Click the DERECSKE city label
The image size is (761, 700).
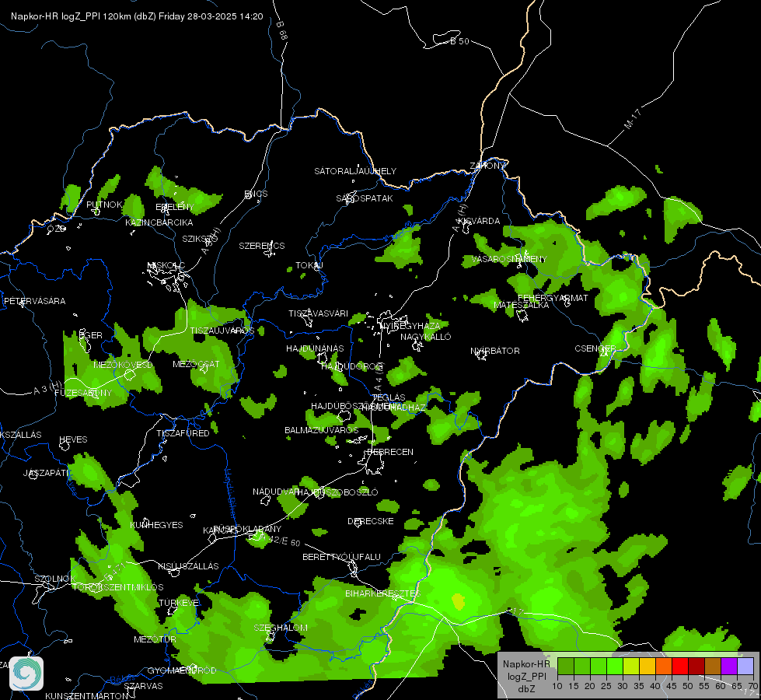tap(371, 521)
